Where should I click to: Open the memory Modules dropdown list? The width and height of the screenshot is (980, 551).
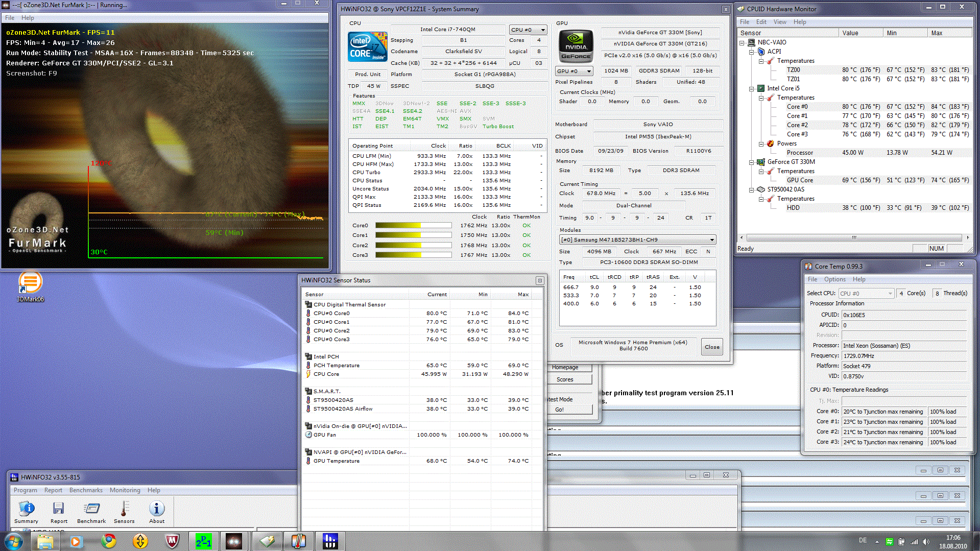(x=637, y=239)
